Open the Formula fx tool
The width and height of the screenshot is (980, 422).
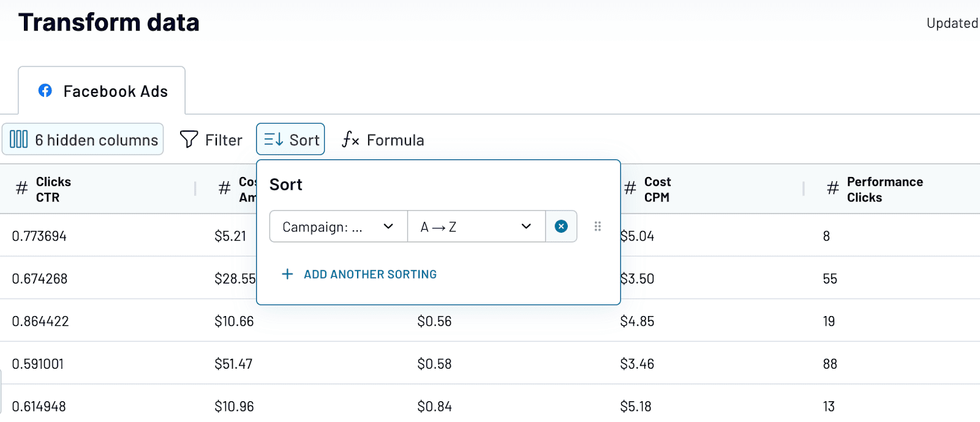(x=350, y=140)
